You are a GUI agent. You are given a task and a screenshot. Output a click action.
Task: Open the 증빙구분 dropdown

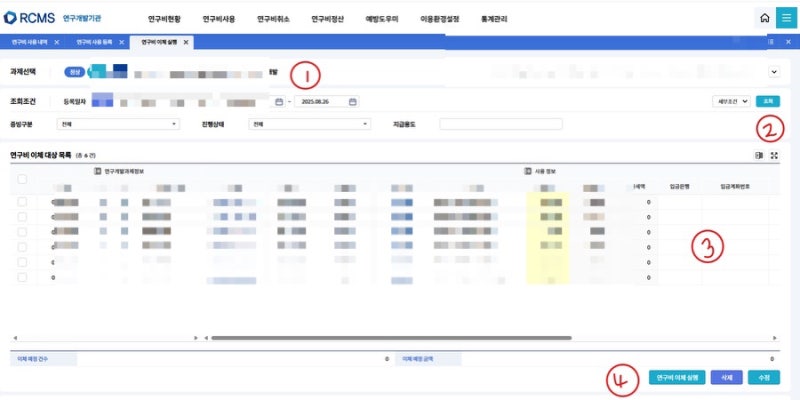coord(118,124)
